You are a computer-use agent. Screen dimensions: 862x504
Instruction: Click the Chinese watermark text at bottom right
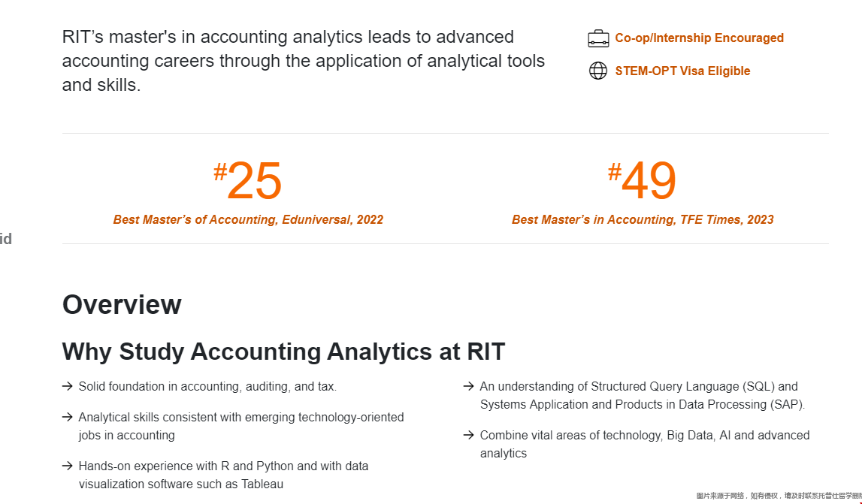tap(779, 496)
